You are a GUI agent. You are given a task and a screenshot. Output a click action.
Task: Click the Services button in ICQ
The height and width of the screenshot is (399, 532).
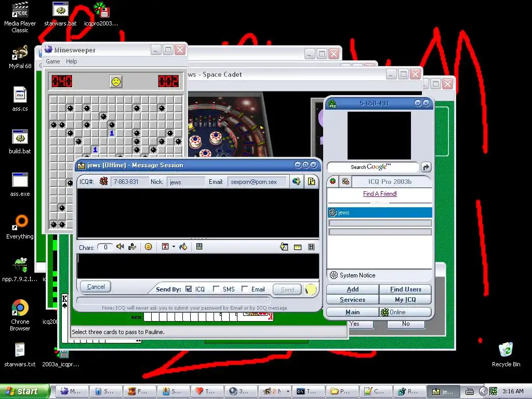[x=353, y=300]
